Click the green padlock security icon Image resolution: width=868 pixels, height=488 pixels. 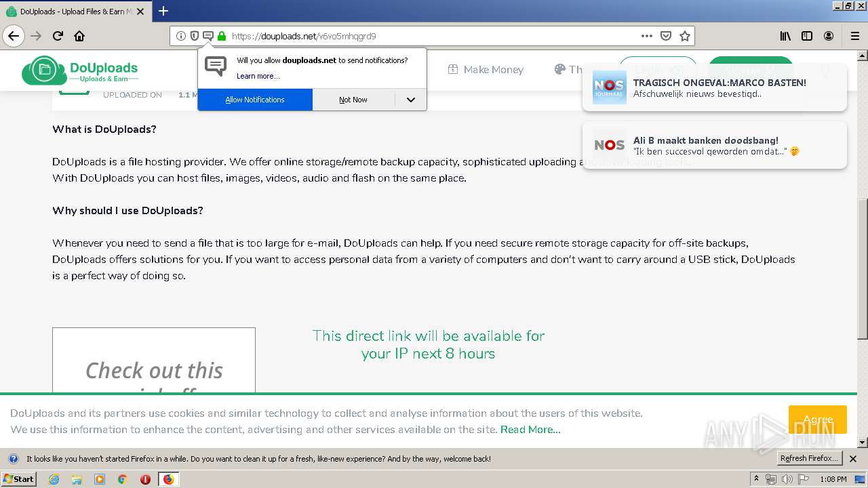221,36
